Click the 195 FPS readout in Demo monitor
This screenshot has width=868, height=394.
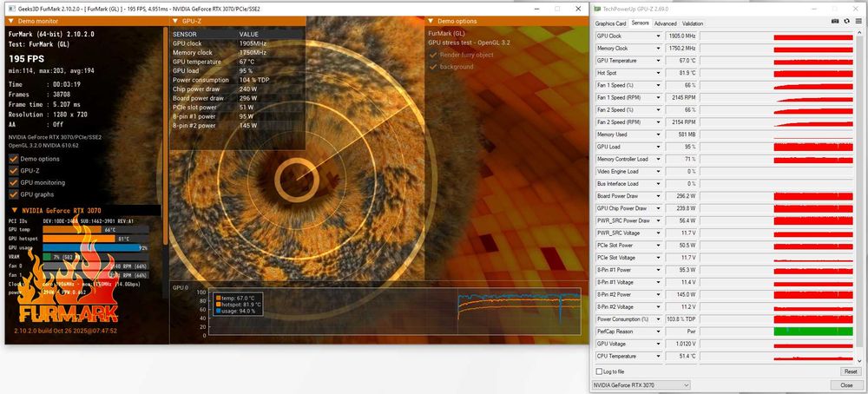tap(27, 59)
